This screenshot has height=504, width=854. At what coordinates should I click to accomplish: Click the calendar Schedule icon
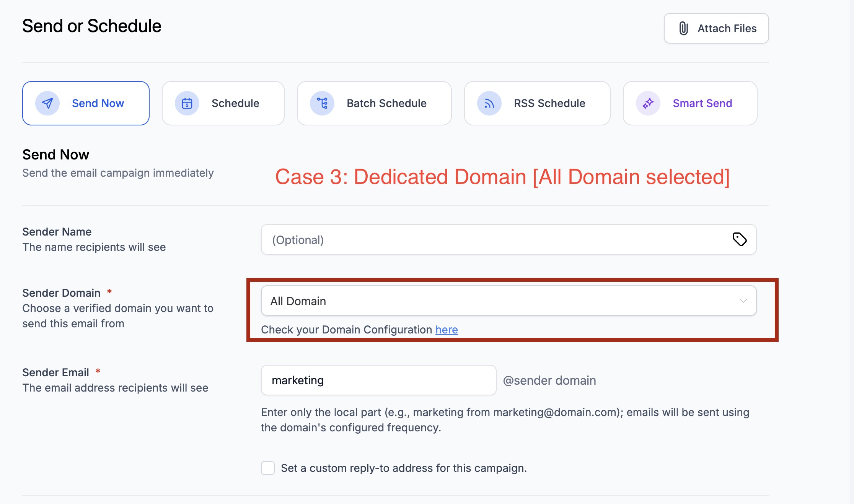[x=187, y=103]
